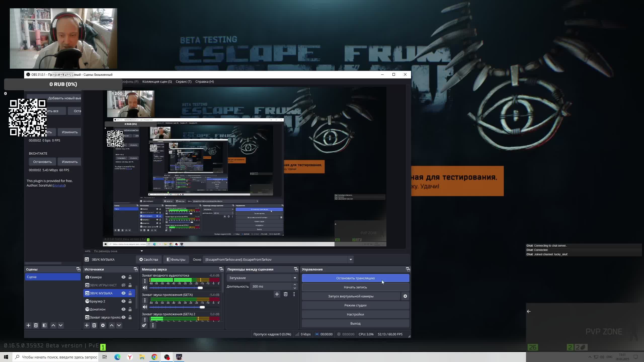Viewport: 644px width, 362px height.
Task: Start Запуск виртуальной камеры
Action: tap(351, 296)
